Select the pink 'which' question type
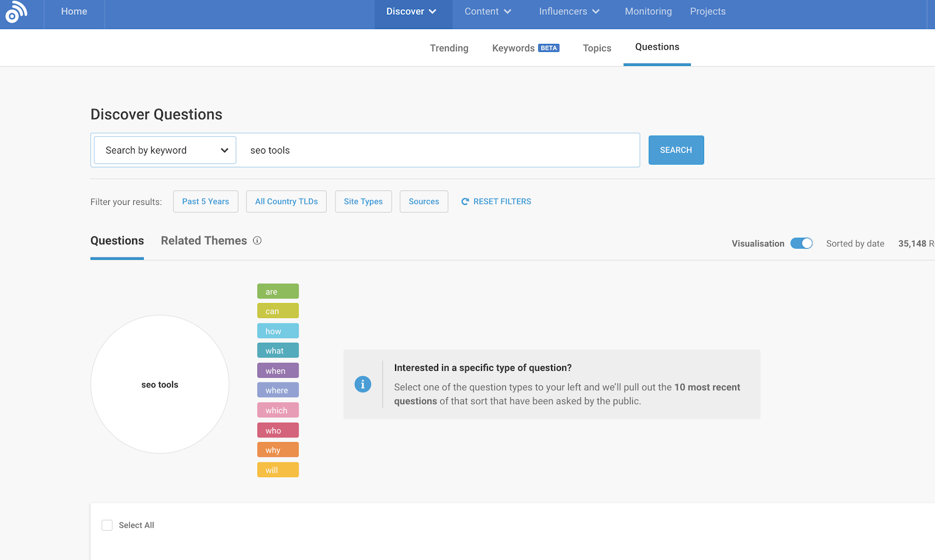Image resolution: width=935 pixels, height=560 pixels. (278, 410)
